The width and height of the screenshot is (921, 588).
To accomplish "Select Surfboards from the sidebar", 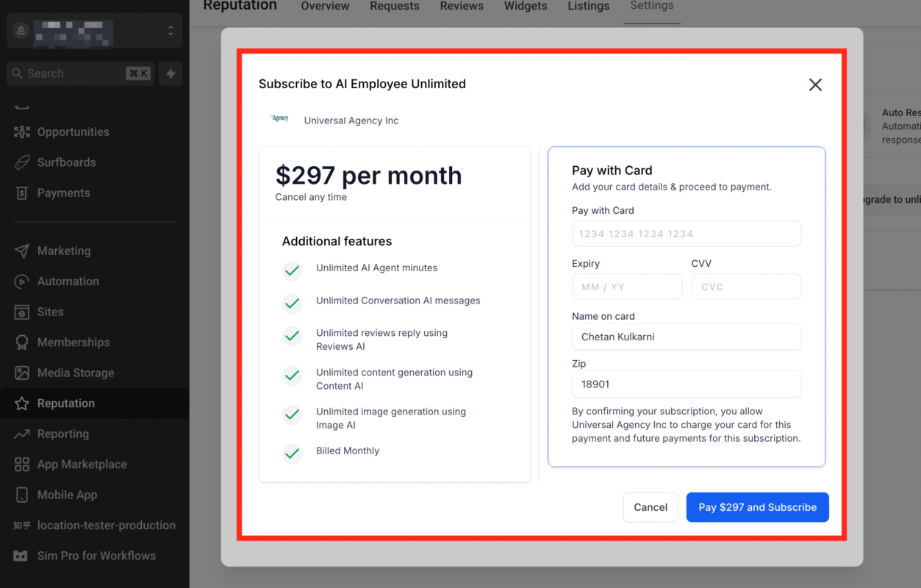I will 66,162.
